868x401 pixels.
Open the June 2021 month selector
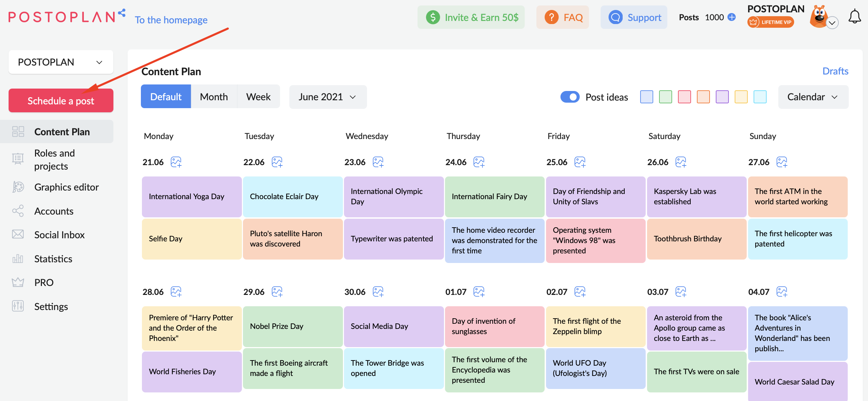tap(328, 97)
